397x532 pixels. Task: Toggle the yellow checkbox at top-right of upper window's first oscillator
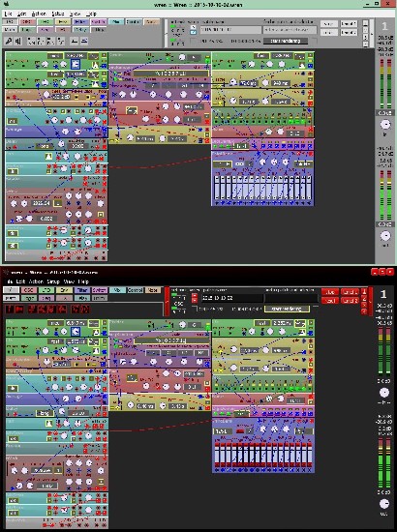(104, 55)
